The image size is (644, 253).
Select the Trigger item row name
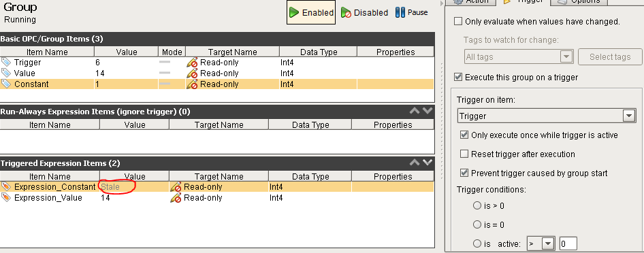tap(27, 63)
